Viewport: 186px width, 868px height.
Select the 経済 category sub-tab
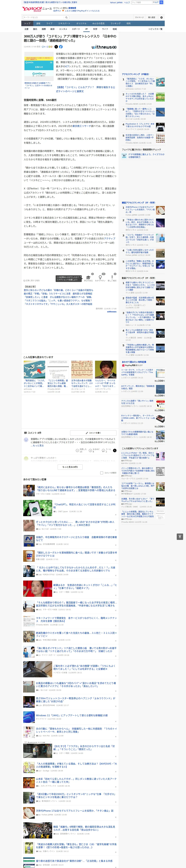pos(52,29)
